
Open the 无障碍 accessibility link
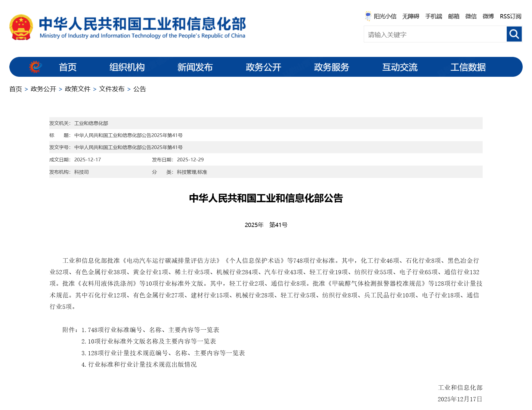point(411,16)
